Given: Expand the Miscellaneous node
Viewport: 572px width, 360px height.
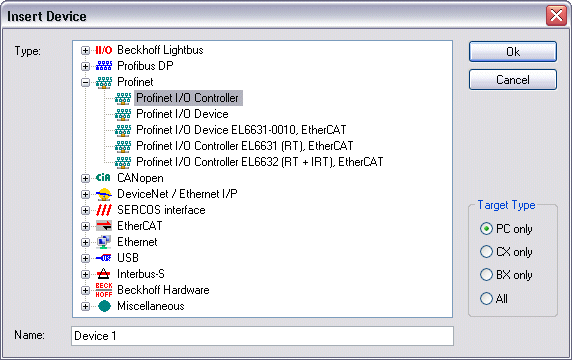Looking at the screenshot, I should (x=85, y=306).
